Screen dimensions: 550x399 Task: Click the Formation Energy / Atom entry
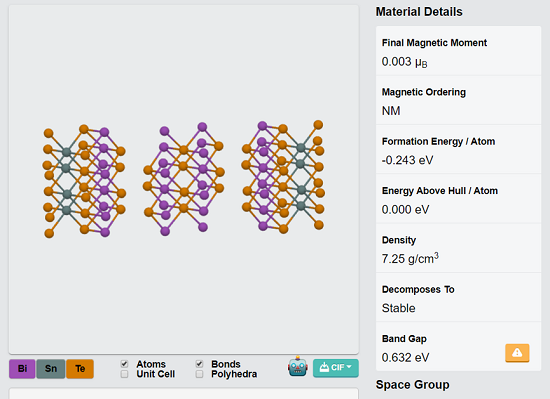458,149
